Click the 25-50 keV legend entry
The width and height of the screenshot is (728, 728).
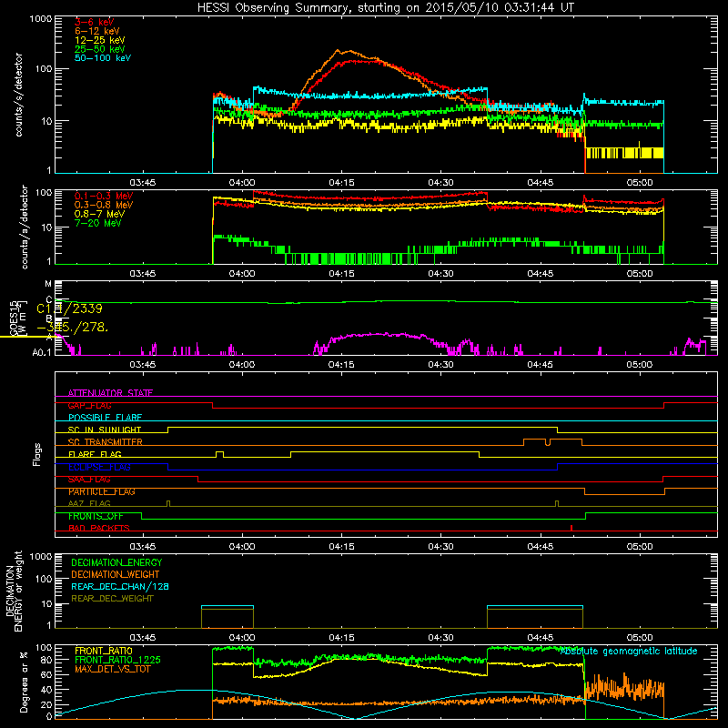point(100,49)
